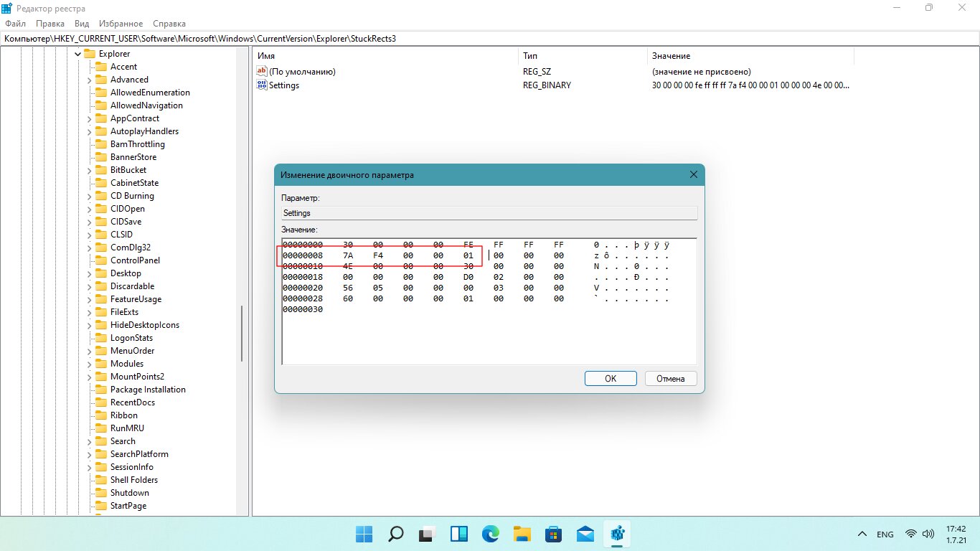Screen dimensions: 980x551
Task: Open the Вид menu
Action: (x=82, y=24)
